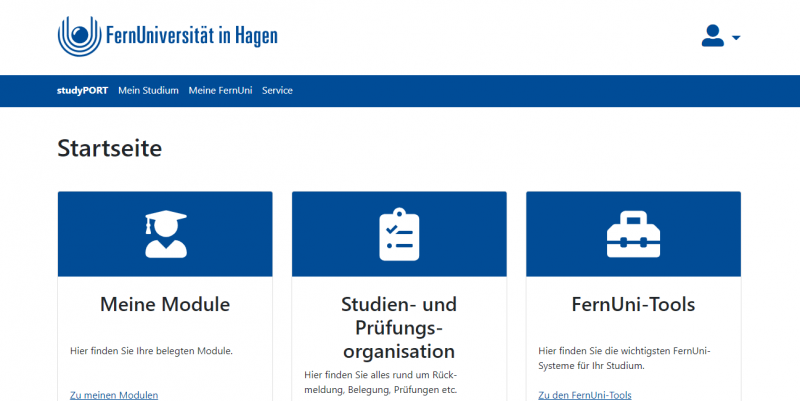Open the Service menu
The height and width of the screenshot is (401, 800).
(277, 90)
